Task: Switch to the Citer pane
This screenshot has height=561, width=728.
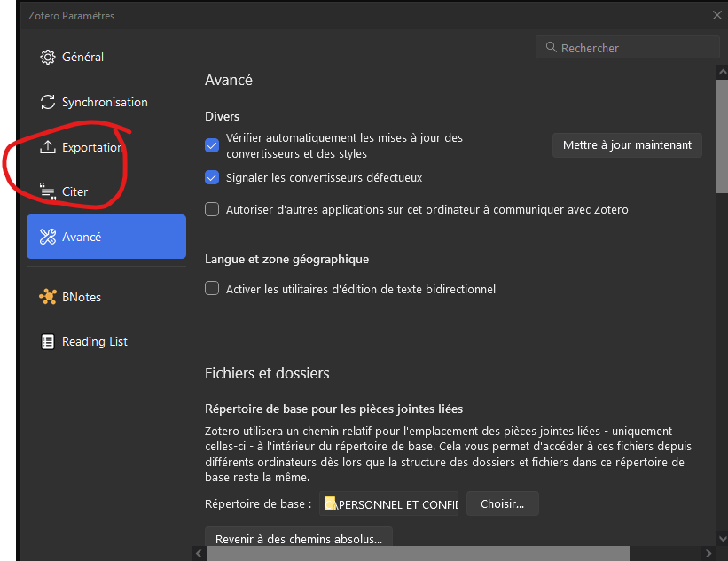Action: [x=106, y=191]
